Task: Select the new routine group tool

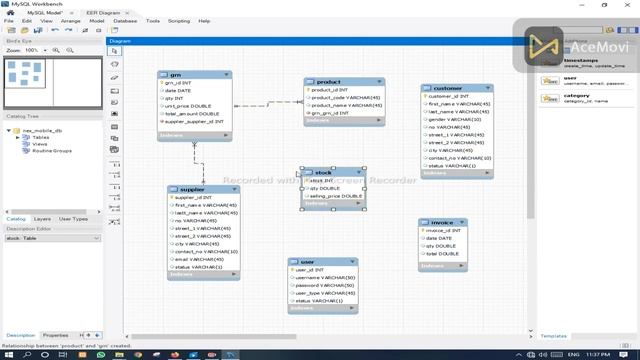Action: click(115, 149)
